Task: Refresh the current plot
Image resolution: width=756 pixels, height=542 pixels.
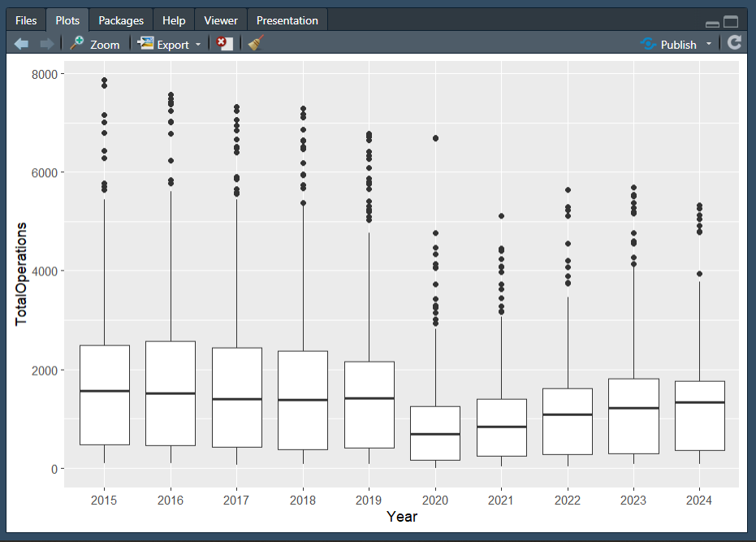Action: 734,44
